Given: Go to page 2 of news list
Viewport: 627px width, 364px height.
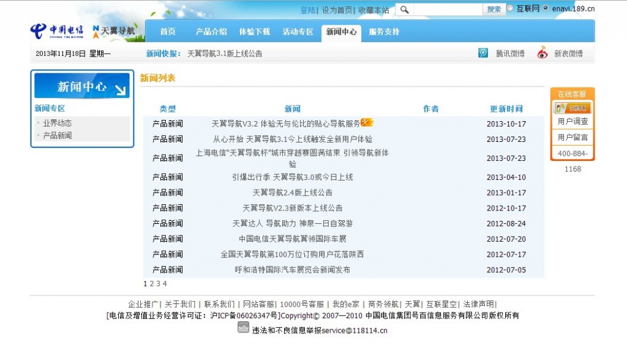Looking at the screenshot, I should coord(152,284).
